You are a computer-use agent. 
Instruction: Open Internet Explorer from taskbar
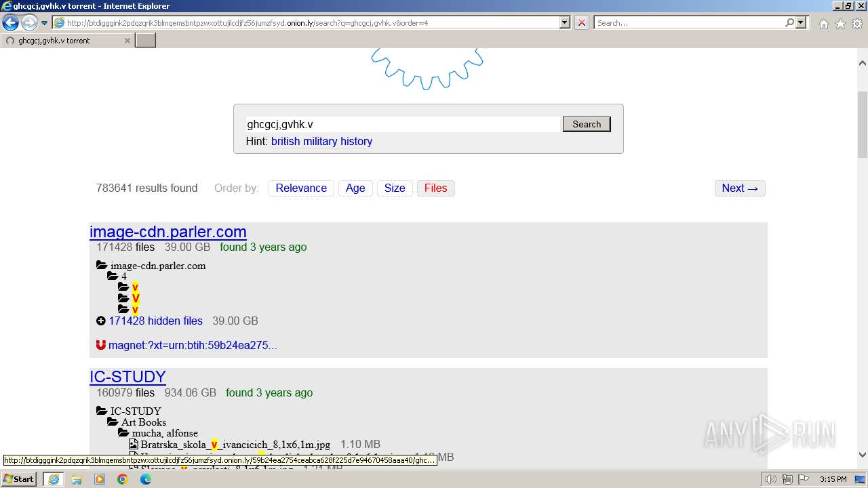point(54,479)
